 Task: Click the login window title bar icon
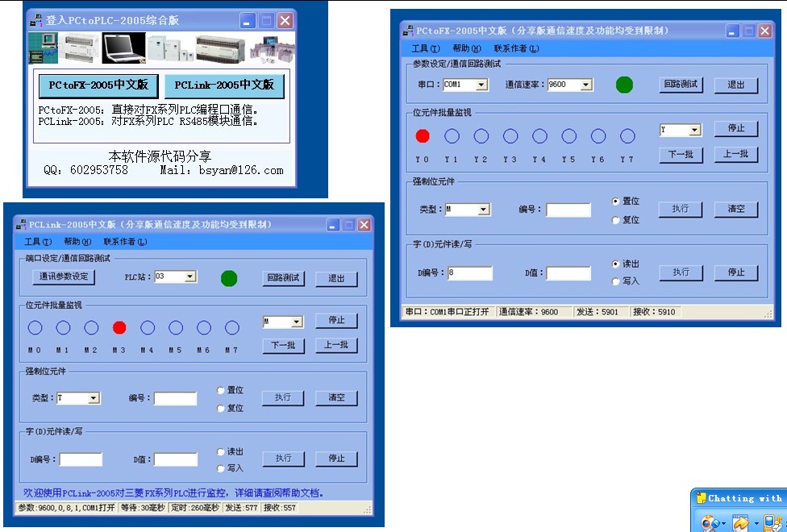(x=36, y=20)
